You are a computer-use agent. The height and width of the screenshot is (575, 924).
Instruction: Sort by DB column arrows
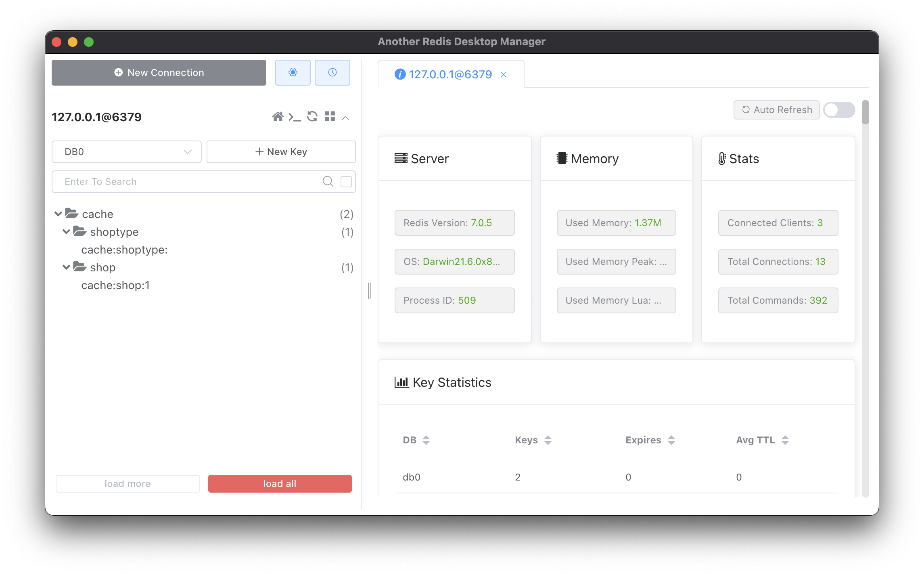tap(426, 440)
